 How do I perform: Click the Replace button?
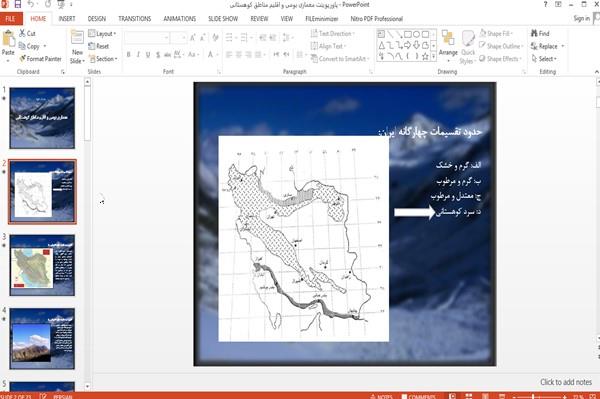click(x=548, y=46)
